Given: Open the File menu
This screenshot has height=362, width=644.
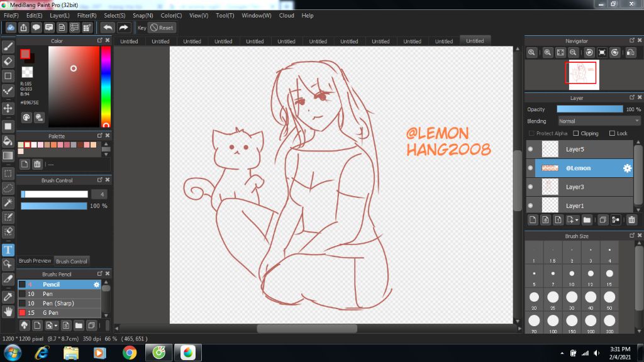Looking at the screenshot, I should click(11, 16).
